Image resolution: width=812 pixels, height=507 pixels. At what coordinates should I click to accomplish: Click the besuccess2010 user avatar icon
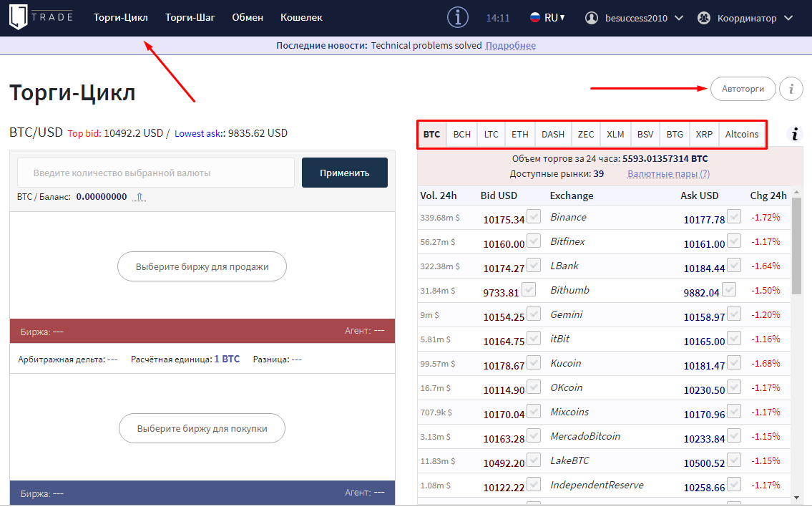pyautogui.click(x=592, y=18)
